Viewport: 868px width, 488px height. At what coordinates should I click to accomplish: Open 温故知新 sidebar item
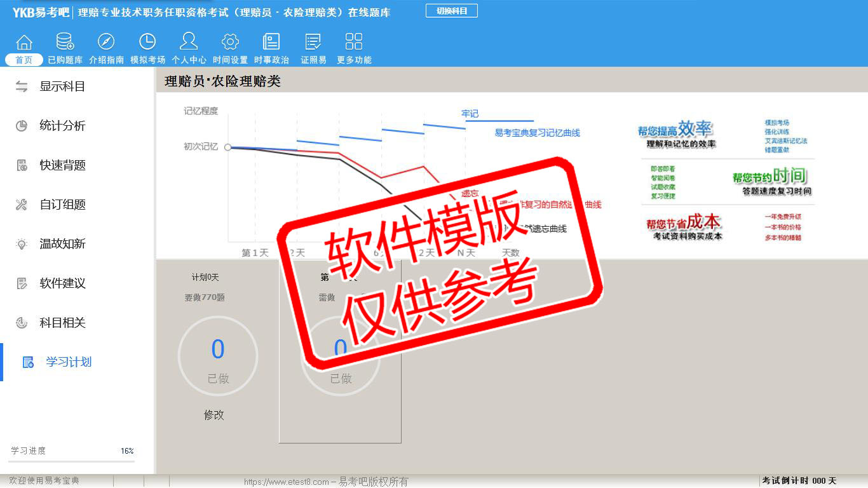[x=62, y=244]
